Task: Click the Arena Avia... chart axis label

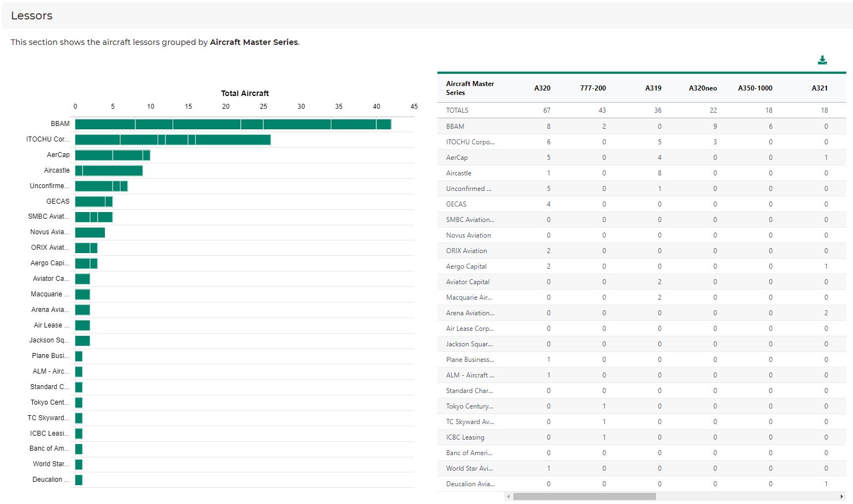Action: pyautogui.click(x=51, y=310)
